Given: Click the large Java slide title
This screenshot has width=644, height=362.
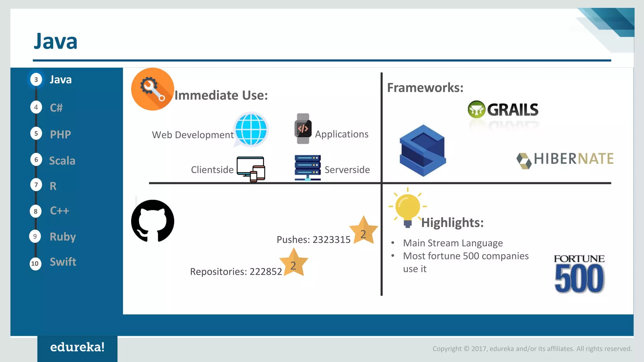Looking at the screenshot, I should [55, 41].
